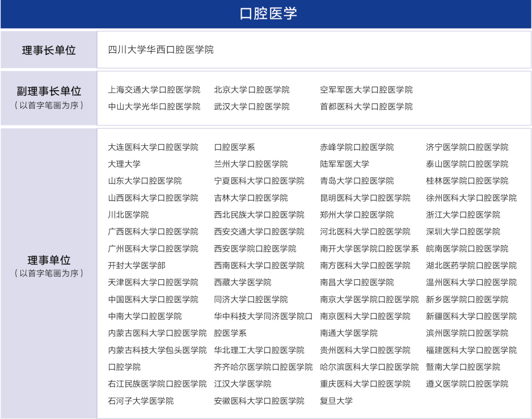
Task: Select '泰山医学院口腔医学院' entry
Action: [467, 164]
